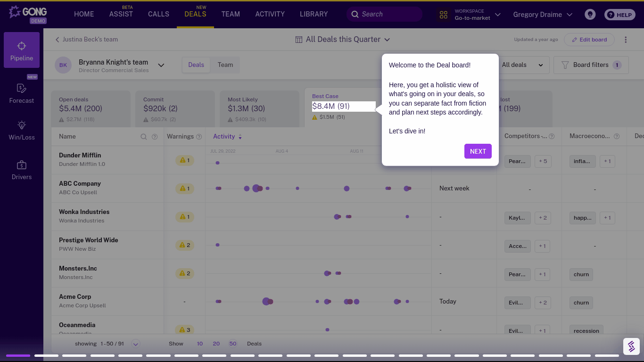Go back to Justina Beck's team
This screenshot has height=362, width=644.
(x=87, y=40)
